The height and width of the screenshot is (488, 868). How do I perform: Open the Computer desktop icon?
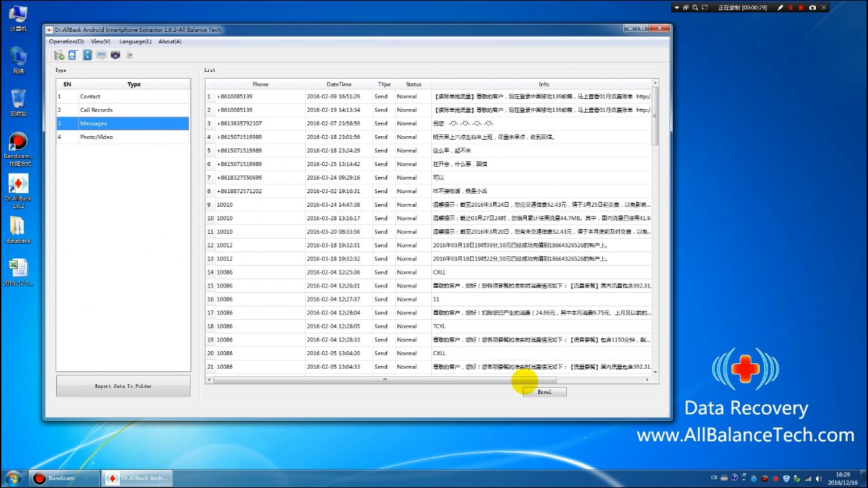[18, 18]
